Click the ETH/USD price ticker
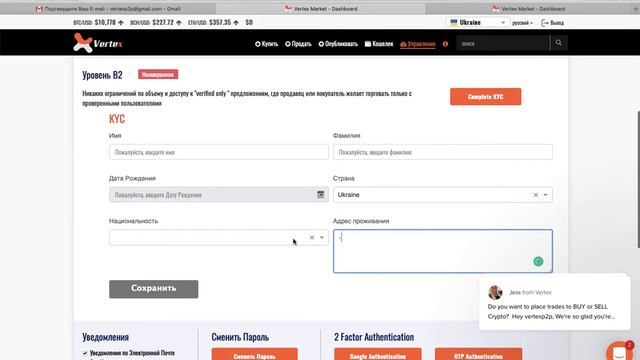This screenshot has height=360, width=640. coord(213,22)
